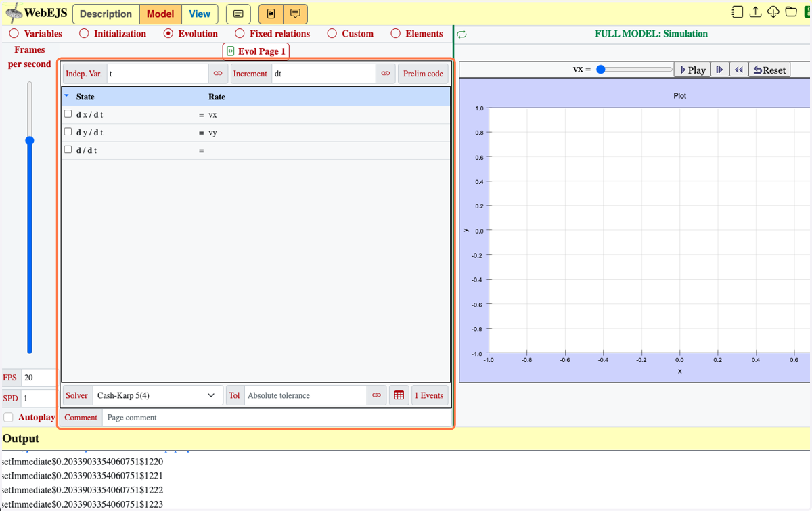Select the Evolution radio button

[168, 33]
